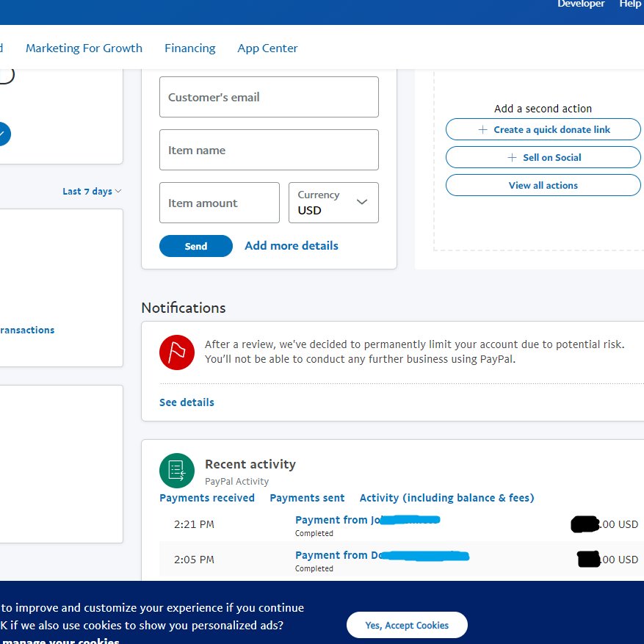644x644 pixels.
Task: Switch to Payments sent tab
Action: [x=307, y=498]
